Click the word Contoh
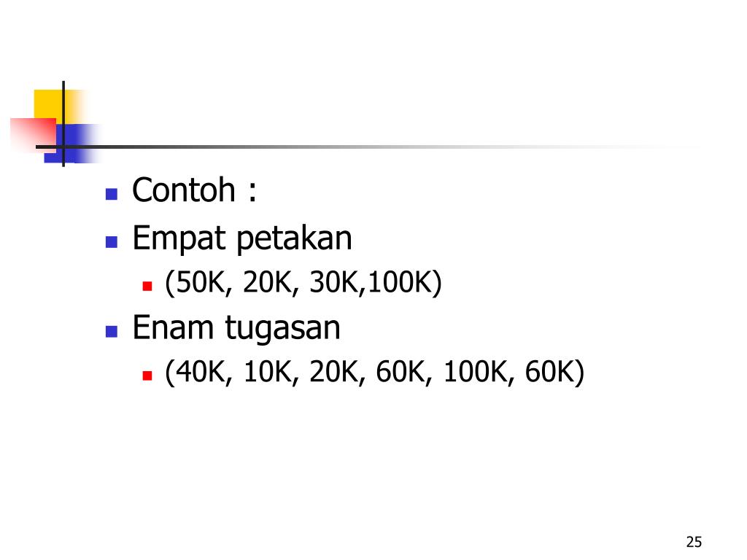This screenshot has height=560, width=747. [184, 190]
